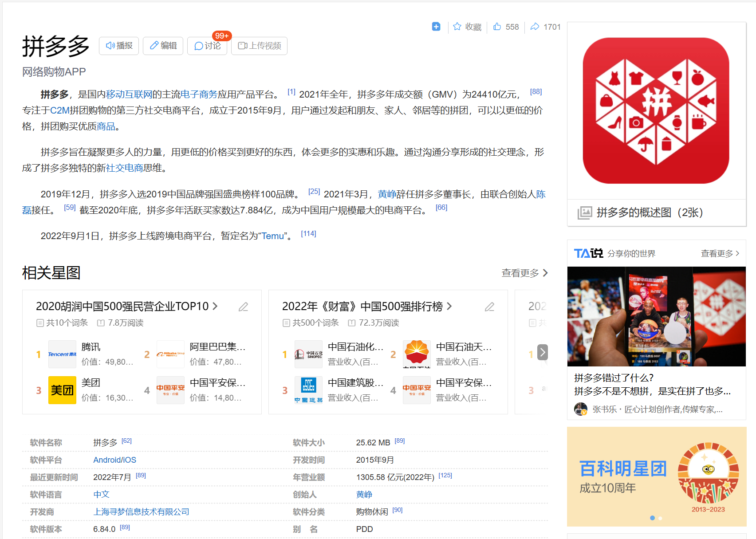The image size is (756, 539).
Task: Click the 中国石油 PetroChina logo
Action: click(x=417, y=354)
